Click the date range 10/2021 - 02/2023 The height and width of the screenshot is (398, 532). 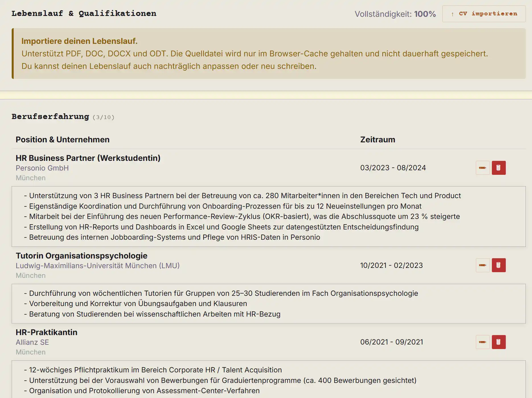[x=391, y=265]
